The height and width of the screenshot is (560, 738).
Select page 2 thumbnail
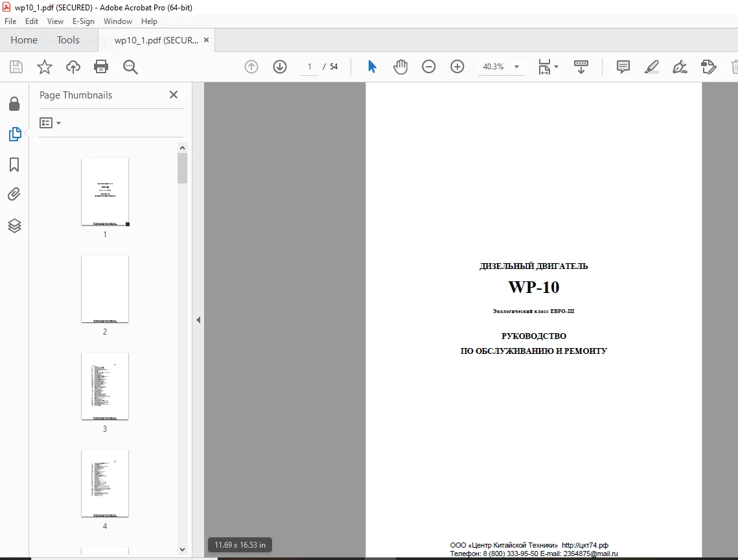105,288
